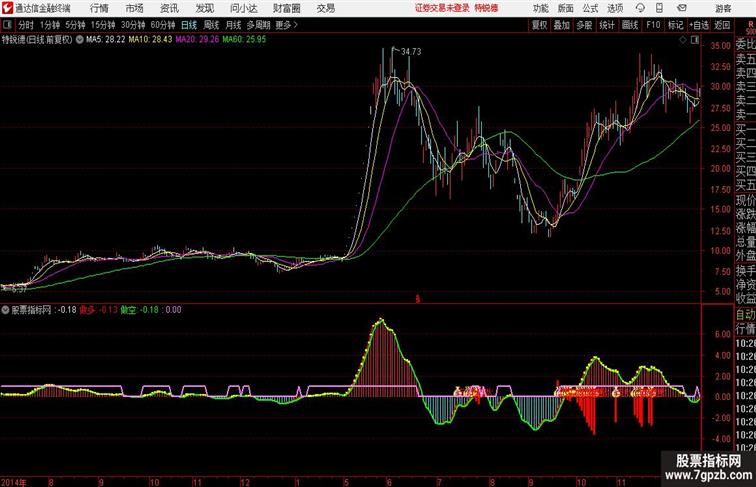Click the 画线 drawing button

click(x=630, y=25)
